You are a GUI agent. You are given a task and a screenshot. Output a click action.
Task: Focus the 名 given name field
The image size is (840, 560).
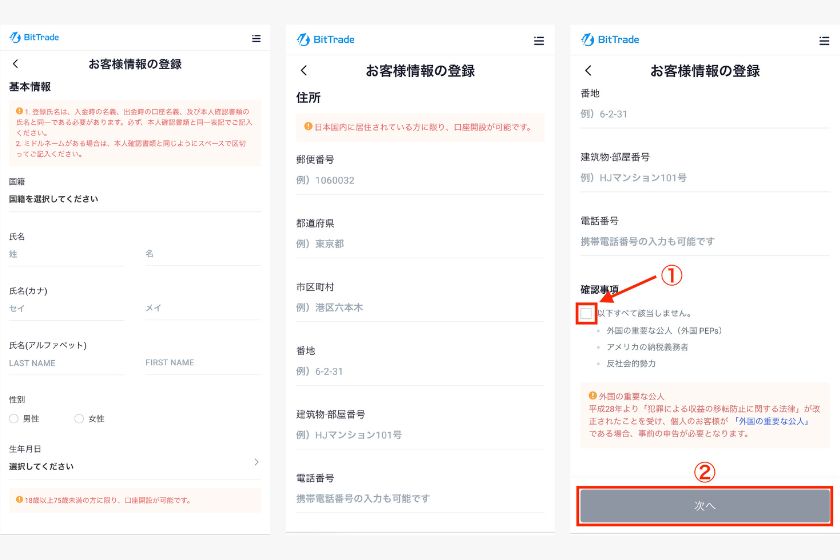[x=202, y=253]
